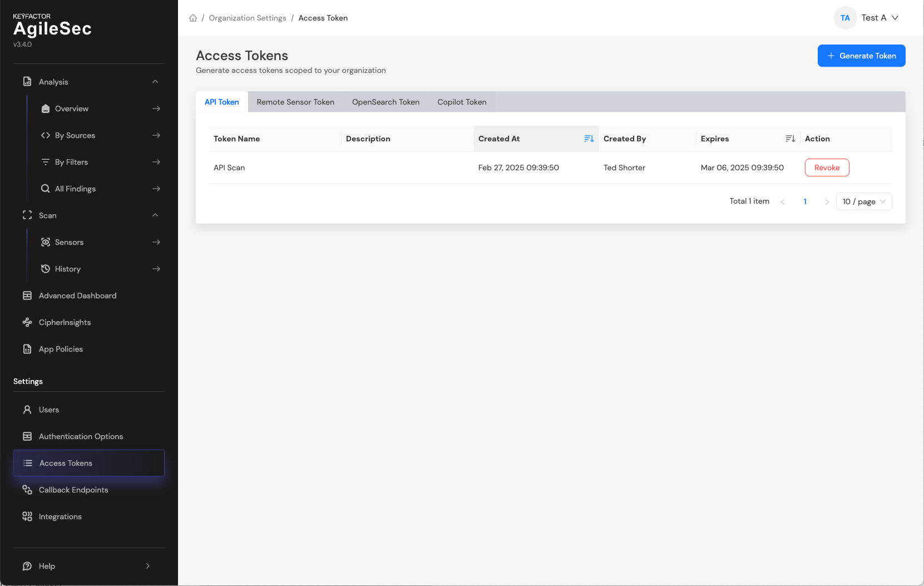Go to Callback Endpoints settings
This screenshot has height=586, width=924.
(73, 490)
